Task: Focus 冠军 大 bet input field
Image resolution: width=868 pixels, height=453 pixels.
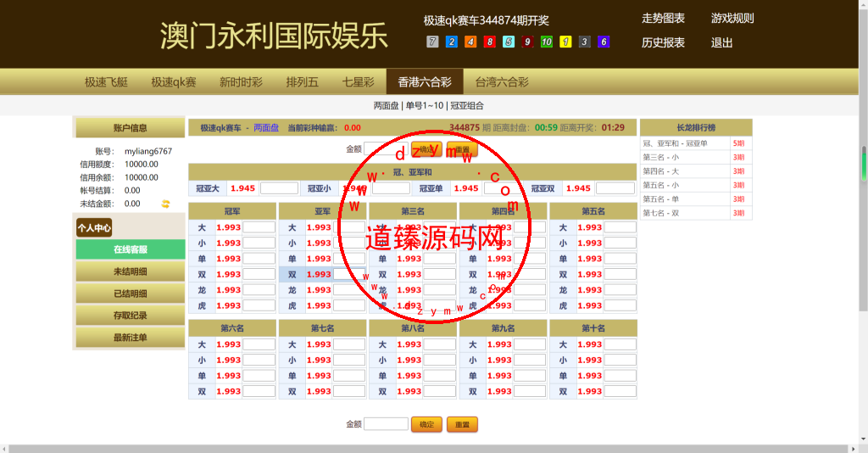Action: (259, 227)
